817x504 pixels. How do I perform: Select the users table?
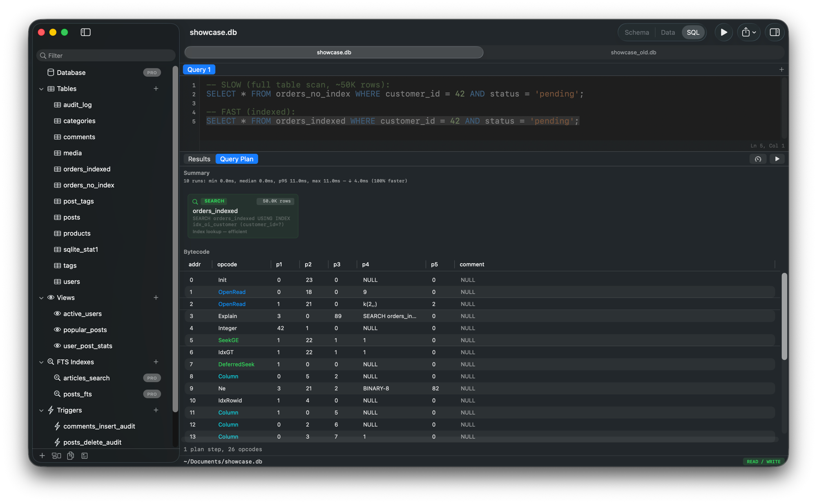(x=72, y=282)
